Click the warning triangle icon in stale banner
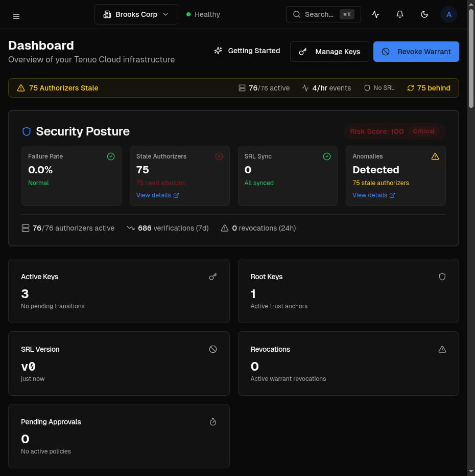This screenshot has width=475, height=476. point(21,88)
